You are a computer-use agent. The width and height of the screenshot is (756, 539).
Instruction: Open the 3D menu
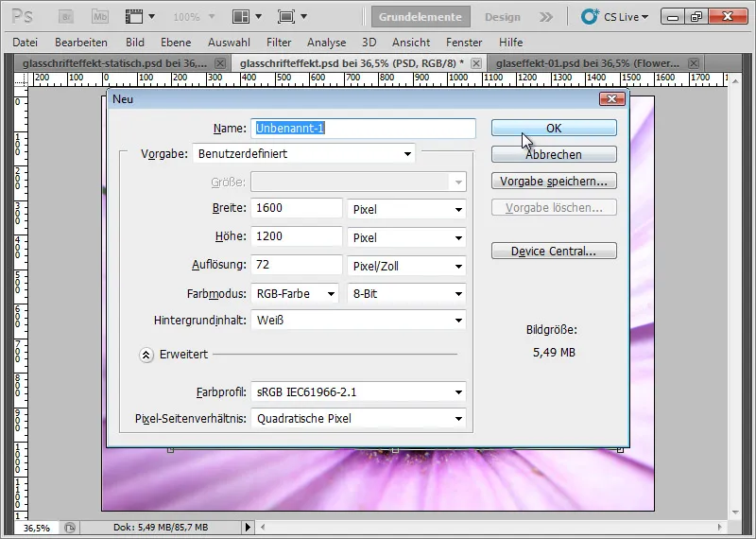pyautogui.click(x=369, y=43)
